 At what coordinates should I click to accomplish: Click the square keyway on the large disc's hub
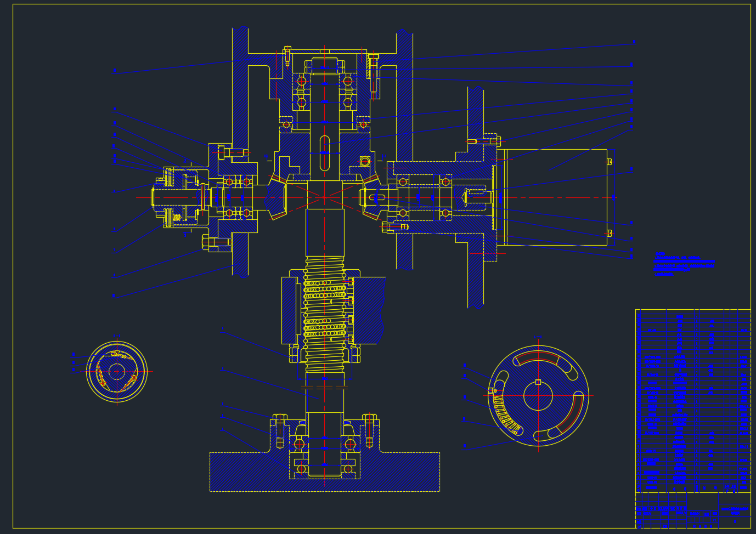click(x=538, y=382)
